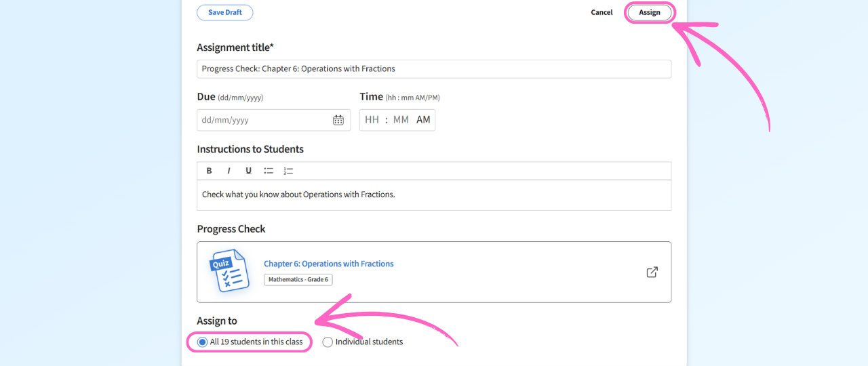Screen dimensions: 868x366
Task: Set the minutes MM field
Action: 401,120
